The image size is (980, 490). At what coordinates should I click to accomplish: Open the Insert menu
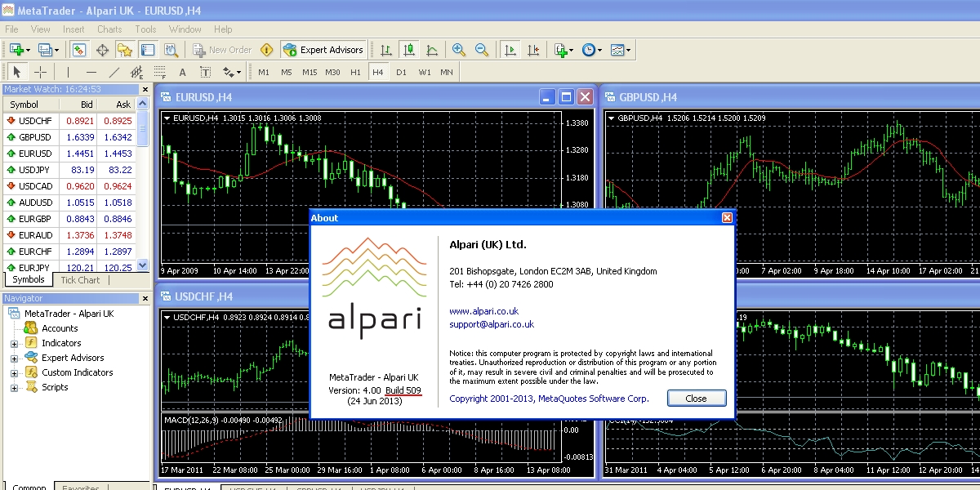73,29
